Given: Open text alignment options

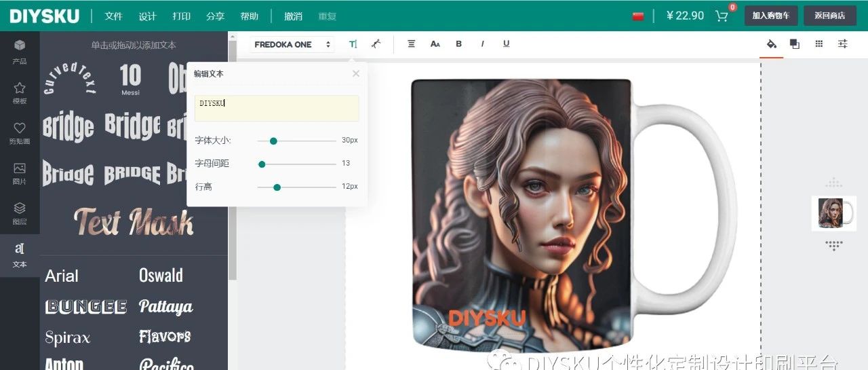Looking at the screenshot, I should pos(411,43).
